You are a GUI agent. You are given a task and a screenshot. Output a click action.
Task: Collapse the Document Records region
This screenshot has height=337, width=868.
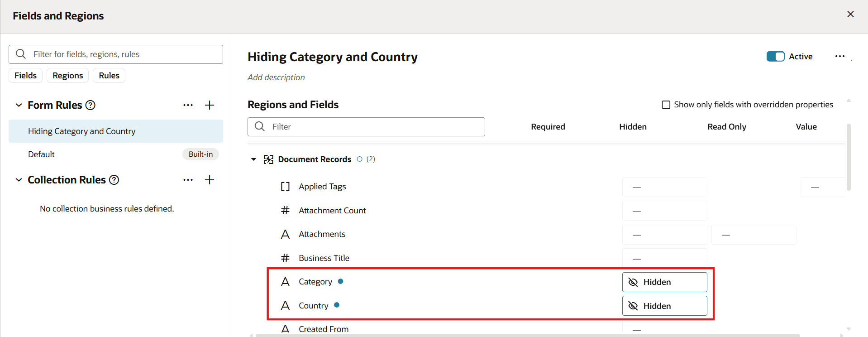point(253,159)
